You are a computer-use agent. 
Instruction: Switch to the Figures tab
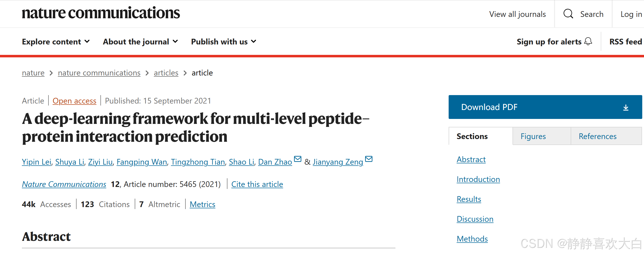(x=533, y=136)
